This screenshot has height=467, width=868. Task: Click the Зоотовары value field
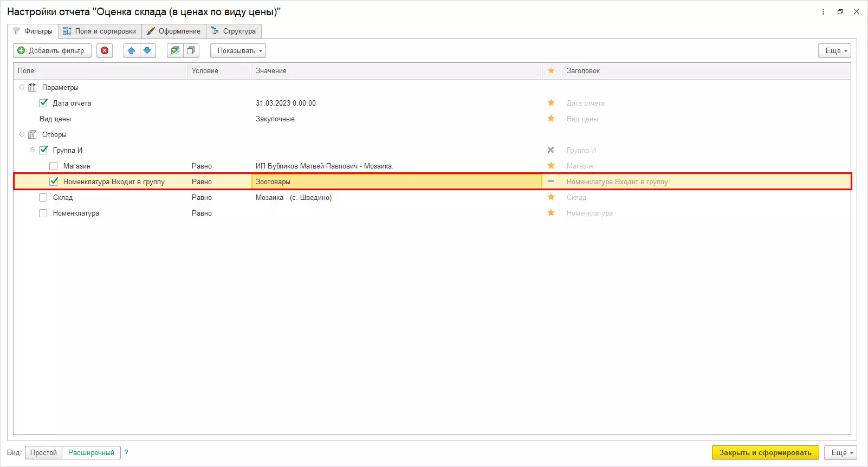tap(396, 182)
